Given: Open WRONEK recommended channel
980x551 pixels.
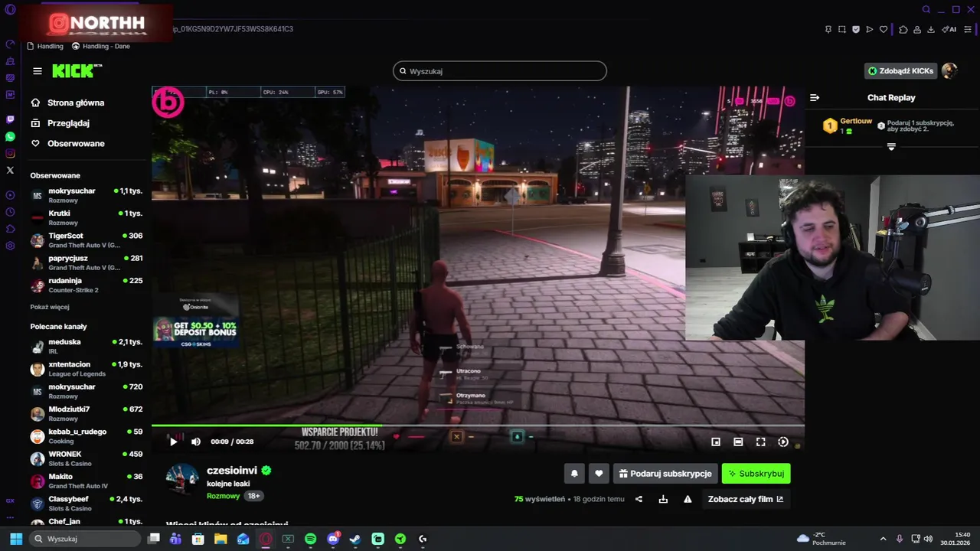Looking at the screenshot, I should point(87,458).
